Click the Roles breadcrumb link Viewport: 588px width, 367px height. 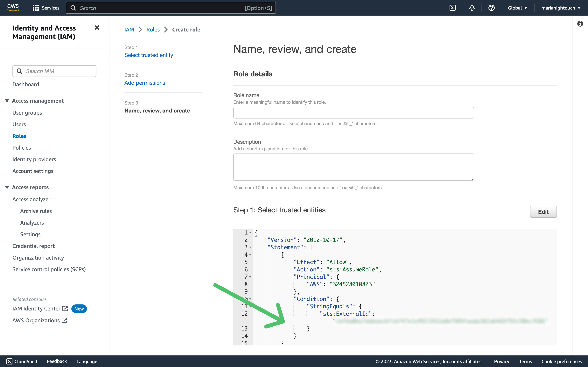click(153, 30)
